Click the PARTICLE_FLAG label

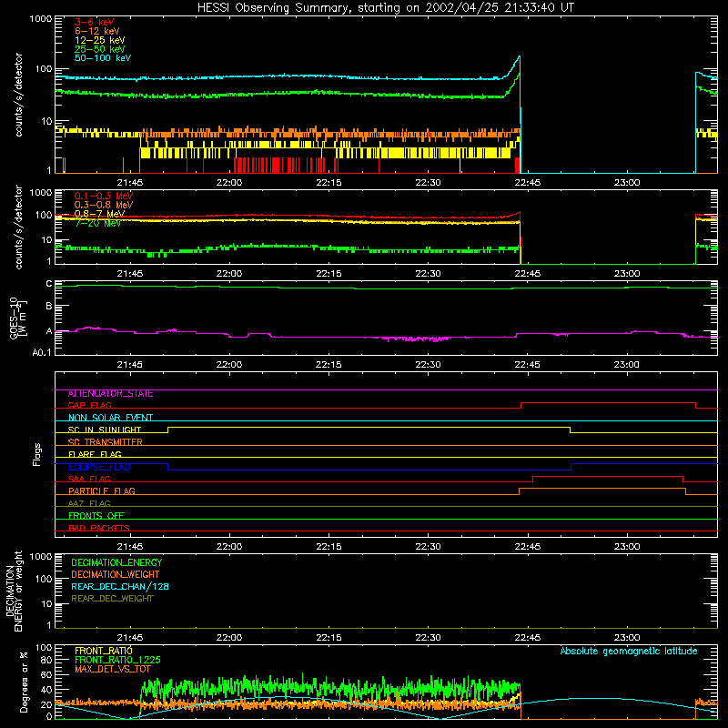[x=102, y=491]
